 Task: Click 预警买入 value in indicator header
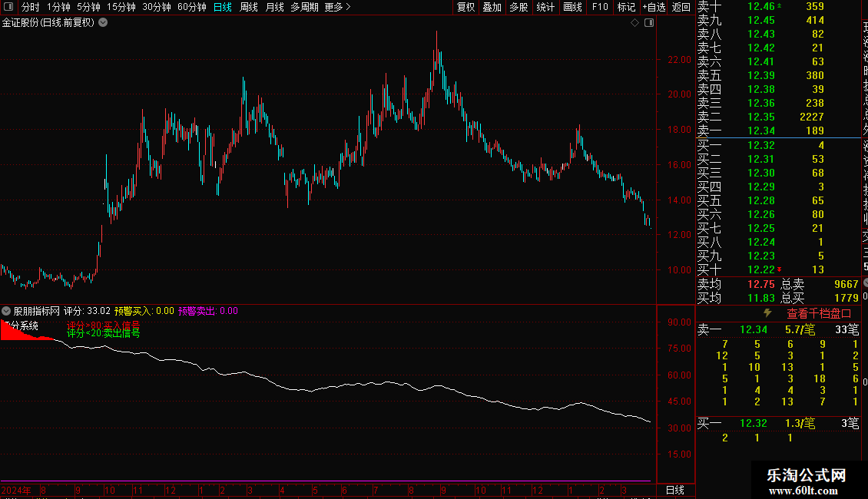[165, 311]
